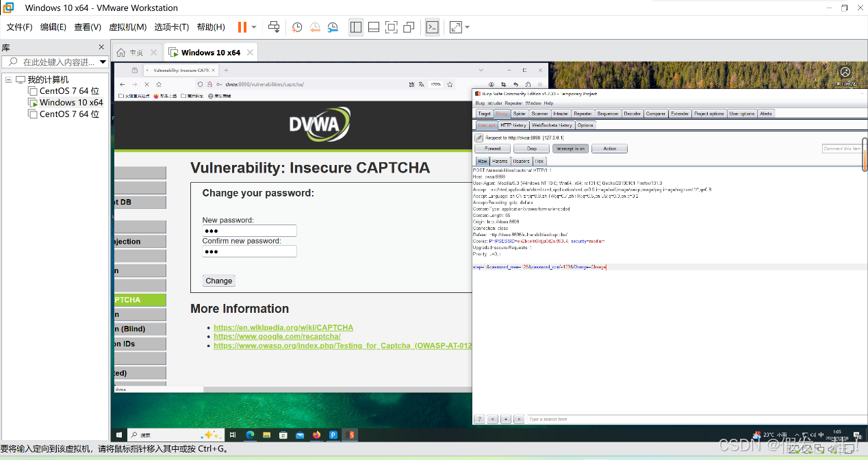The width and height of the screenshot is (868, 460).
Task: Toggle Intercept is on in Burp Proxy
Action: (572, 149)
